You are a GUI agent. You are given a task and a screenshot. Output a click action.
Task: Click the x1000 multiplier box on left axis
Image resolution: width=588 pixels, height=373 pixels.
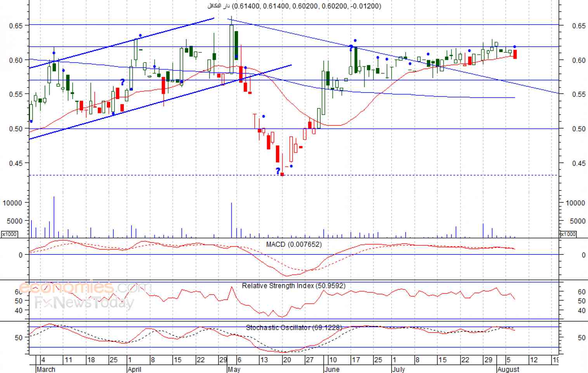(x=9, y=234)
